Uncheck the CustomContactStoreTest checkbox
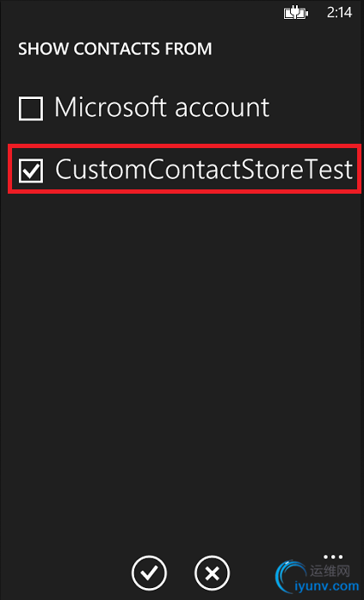 pyautogui.click(x=31, y=170)
